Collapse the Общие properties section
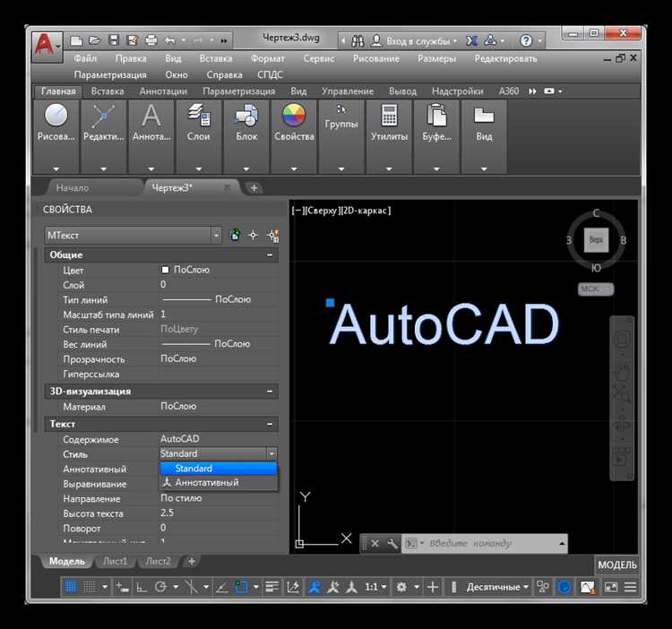 [x=270, y=255]
